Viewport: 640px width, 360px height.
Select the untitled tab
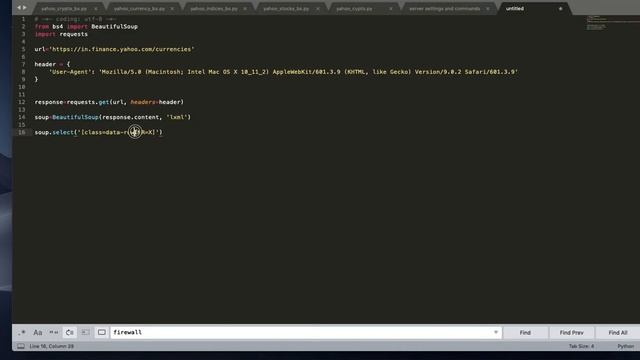(x=515, y=9)
